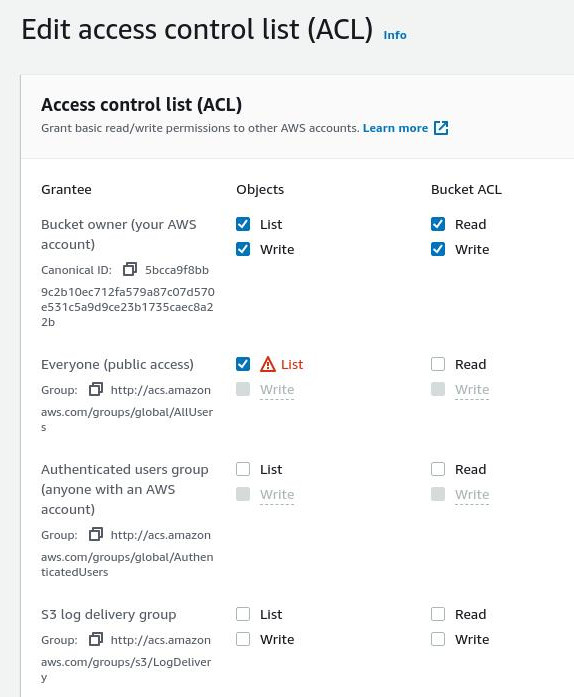Click the Objects column header
The width and height of the screenshot is (574, 697).
tap(260, 189)
